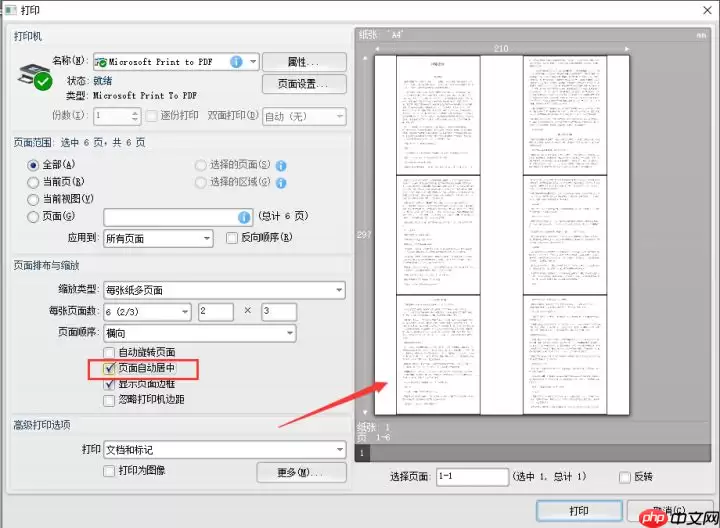Toggle the 显示页面边框 checkbox
The width and height of the screenshot is (720, 528).
109,384
